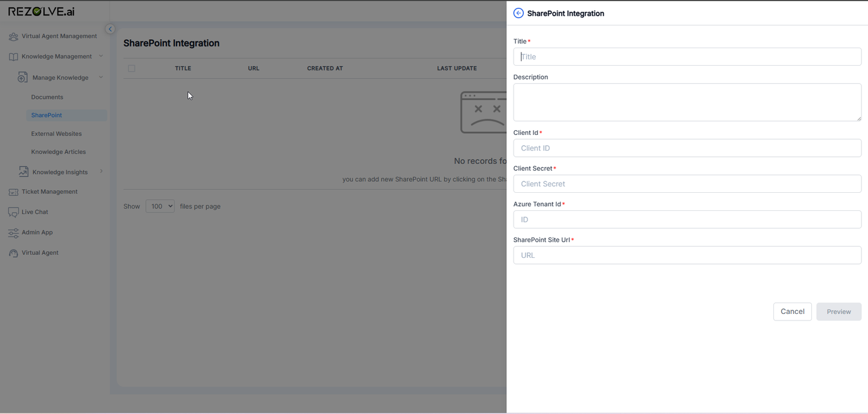Click the Azure Tenant Id field
Image resolution: width=868 pixels, height=414 pixels.
point(687,219)
